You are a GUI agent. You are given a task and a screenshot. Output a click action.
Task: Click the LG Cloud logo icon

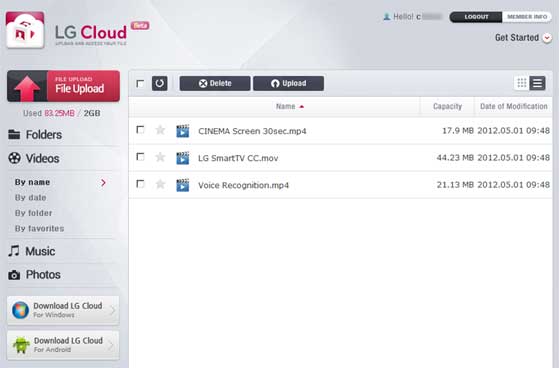click(25, 30)
